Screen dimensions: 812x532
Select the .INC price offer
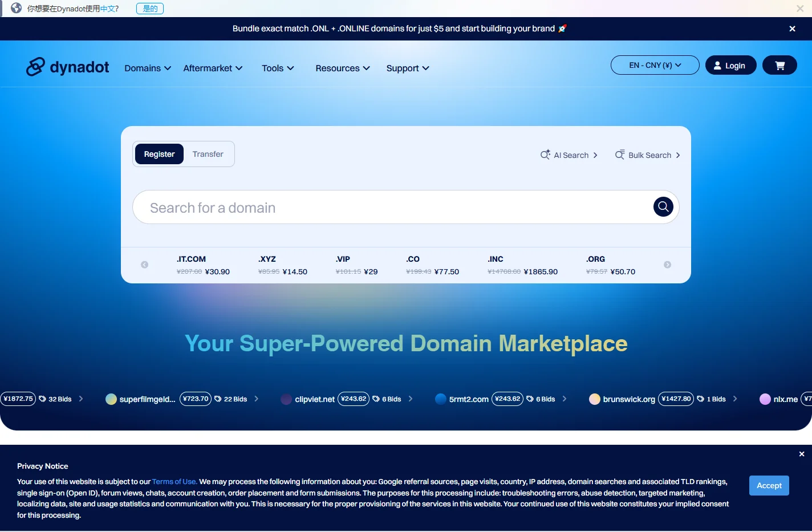pos(523,265)
